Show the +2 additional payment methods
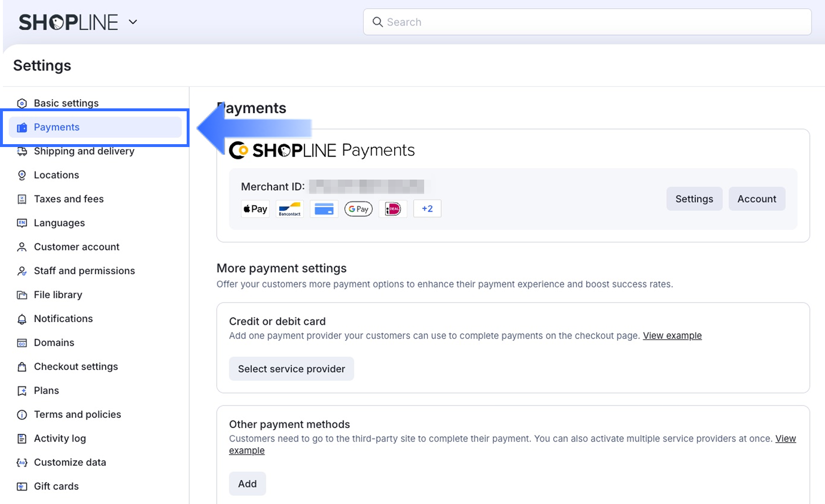Viewport: 825px width, 504px height. point(427,209)
